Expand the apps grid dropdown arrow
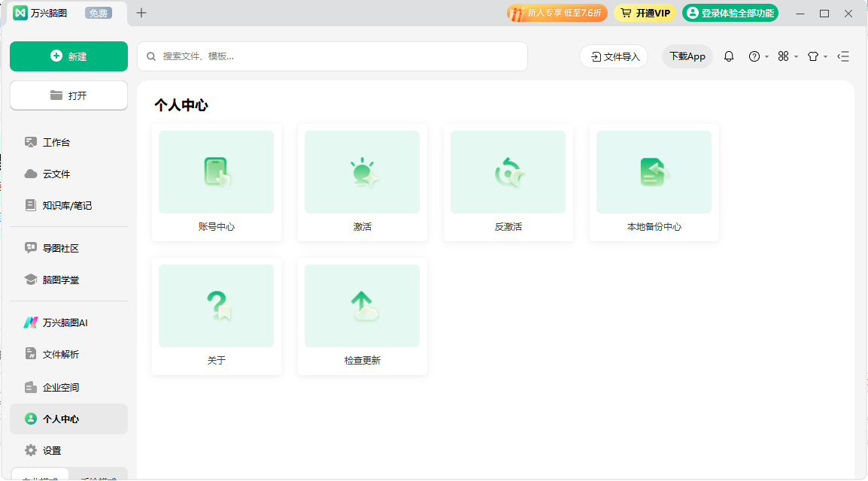This screenshot has width=868, height=481. (796, 56)
